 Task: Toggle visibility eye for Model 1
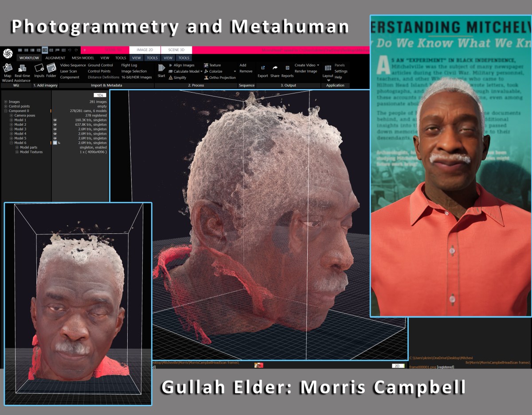[x=55, y=120]
